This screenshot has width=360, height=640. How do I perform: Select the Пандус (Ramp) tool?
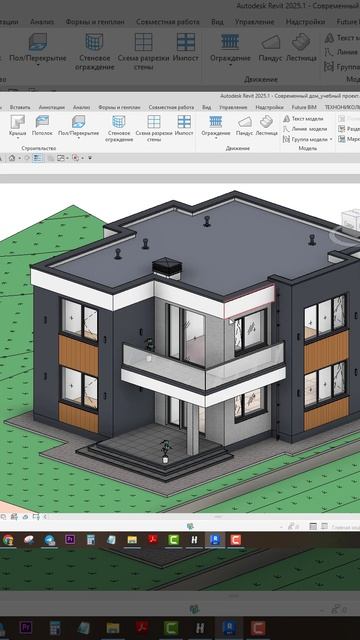(244, 125)
